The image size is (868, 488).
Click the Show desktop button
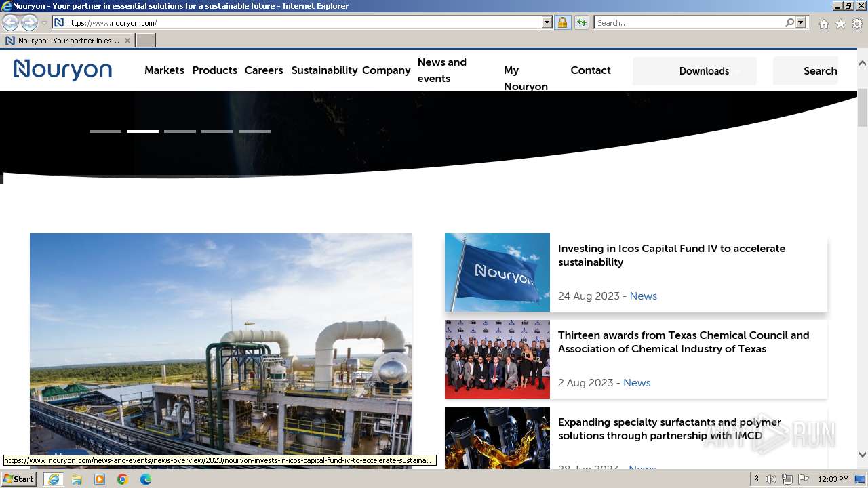(x=861, y=479)
